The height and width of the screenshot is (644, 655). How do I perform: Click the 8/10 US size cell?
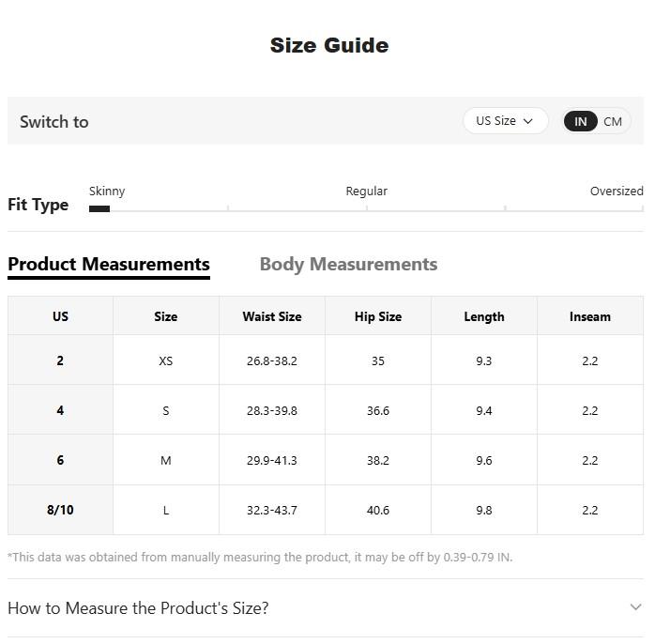click(60, 510)
